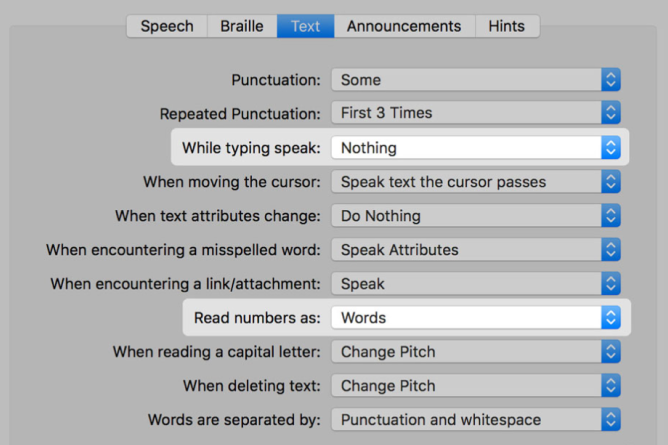Click the blue arrows beside Nothing
Screen dimensions: 668x445
(611, 148)
